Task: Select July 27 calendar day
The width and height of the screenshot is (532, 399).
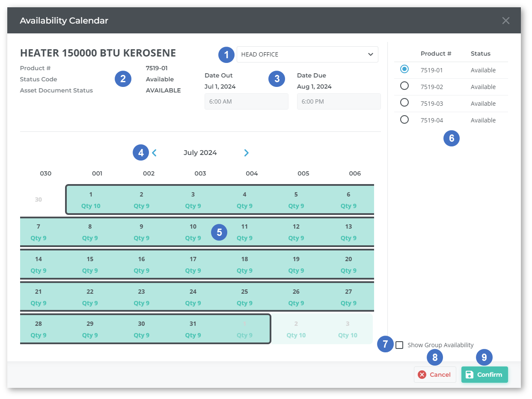Action: (x=348, y=297)
